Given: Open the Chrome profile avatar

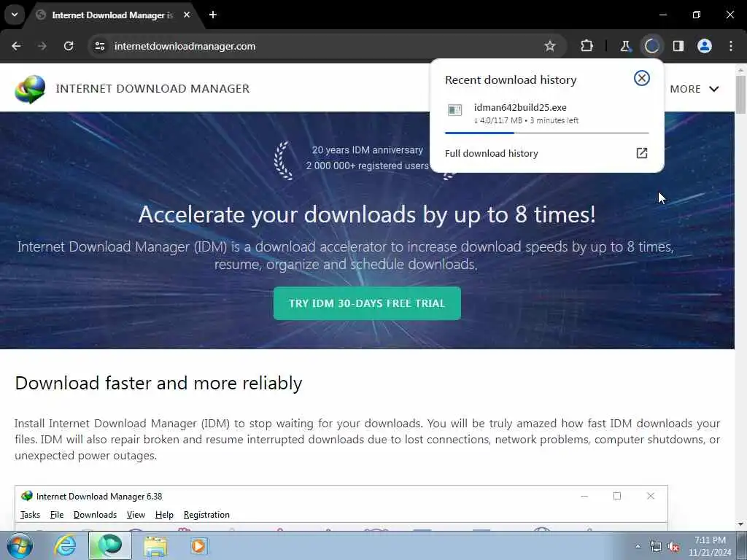Looking at the screenshot, I should (x=705, y=46).
